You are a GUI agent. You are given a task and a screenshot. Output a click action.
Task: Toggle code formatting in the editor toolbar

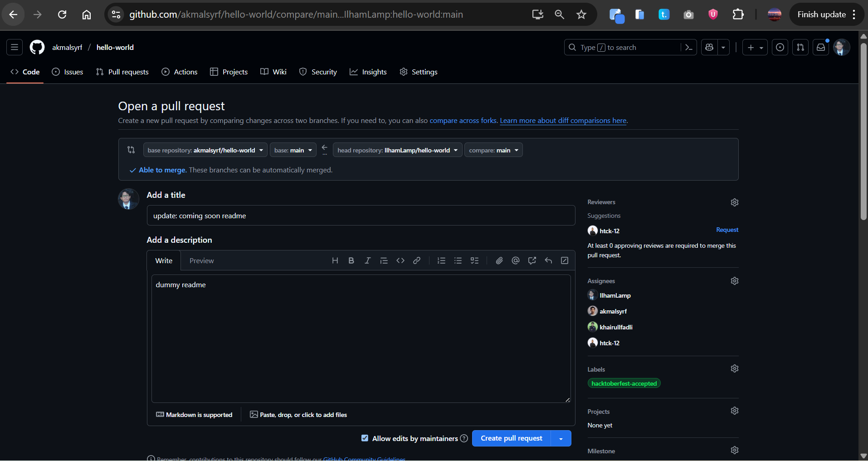click(x=400, y=260)
